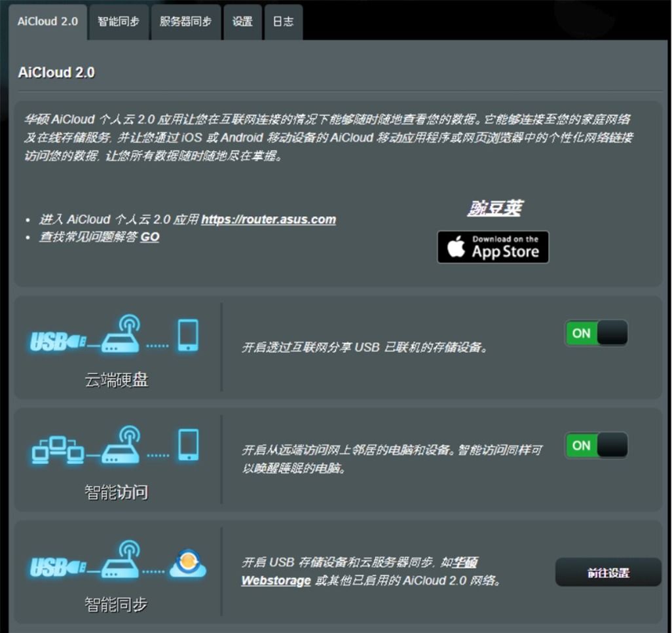Toggle the 智能访问 ON switch
Image resolution: width=672 pixels, height=633 pixels.
click(596, 445)
